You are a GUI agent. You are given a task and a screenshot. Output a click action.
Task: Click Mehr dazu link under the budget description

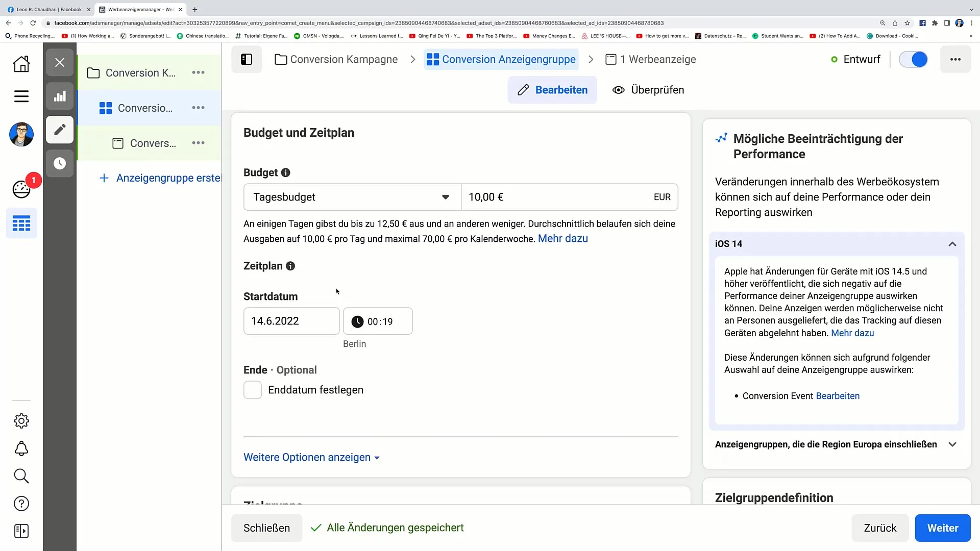(x=563, y=239)
